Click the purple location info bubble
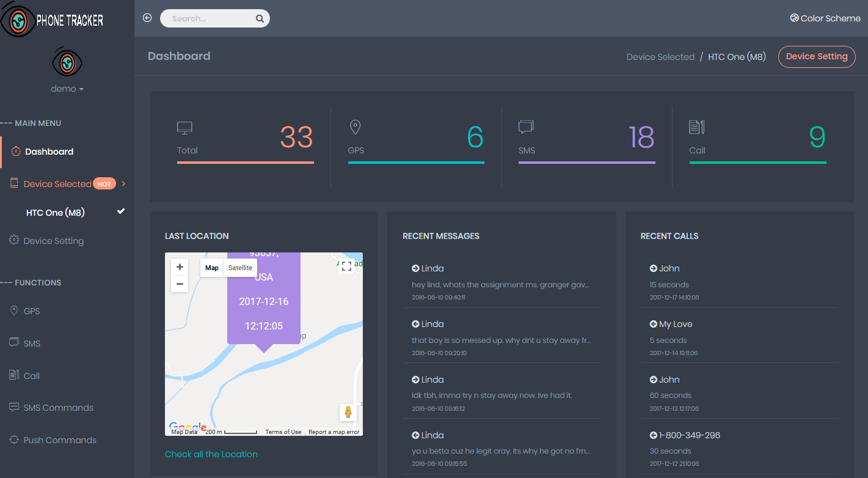 264,298
